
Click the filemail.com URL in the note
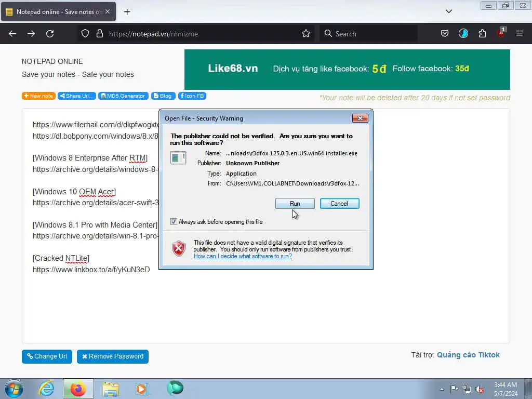[x=96, y=125]
